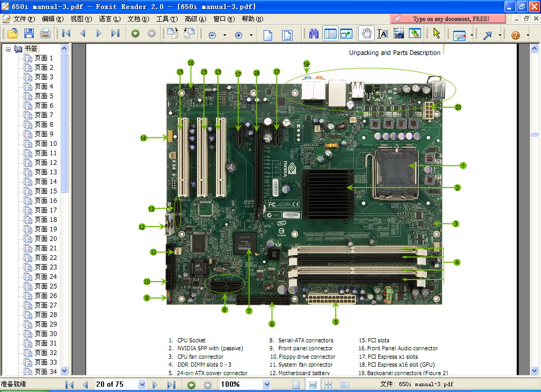Viewport: 541px width, 392px height.
Task: Go to last page via status bar
Action: (172, 385)
